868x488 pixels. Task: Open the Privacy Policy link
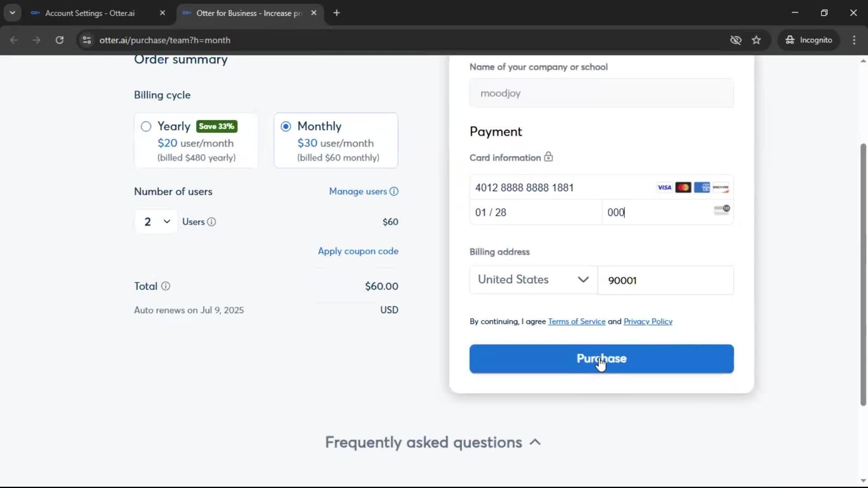tap(648, 322)
